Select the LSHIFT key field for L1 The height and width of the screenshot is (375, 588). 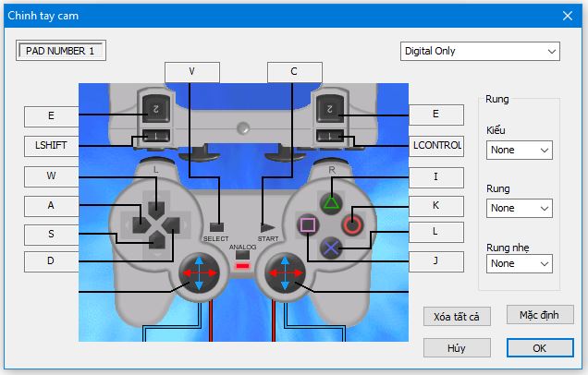pyautogui.click(x=52, y=146)
